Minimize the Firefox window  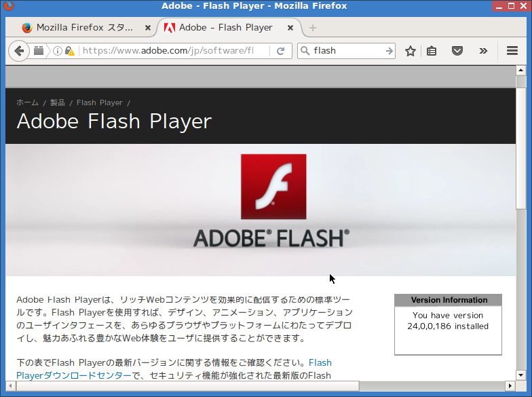click(x=499, y=6)
